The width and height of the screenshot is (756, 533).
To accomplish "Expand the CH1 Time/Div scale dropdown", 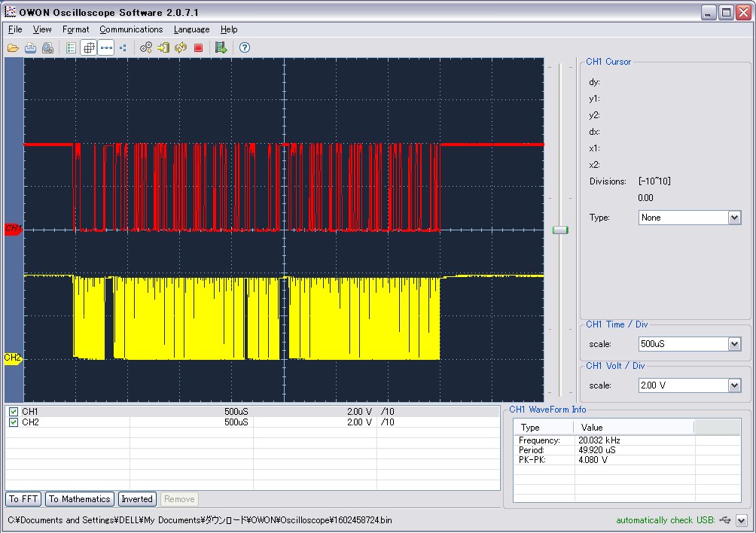I will pos(734,344).
